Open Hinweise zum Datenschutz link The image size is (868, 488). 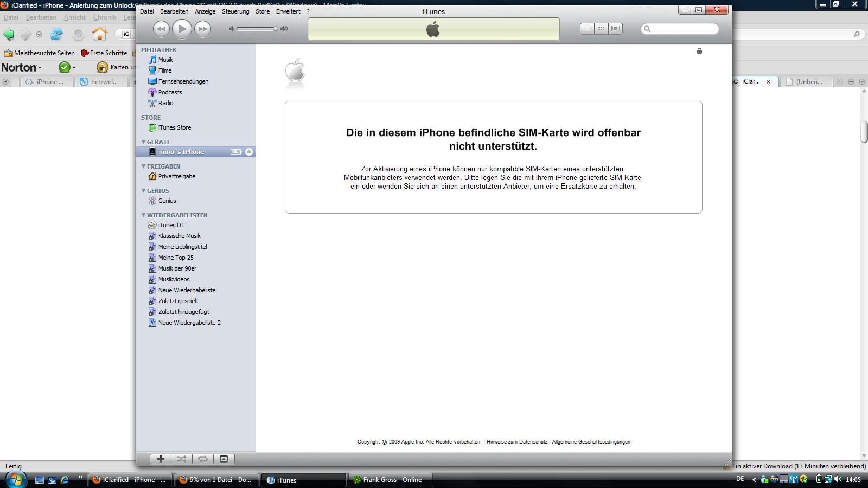click(517, 442)
